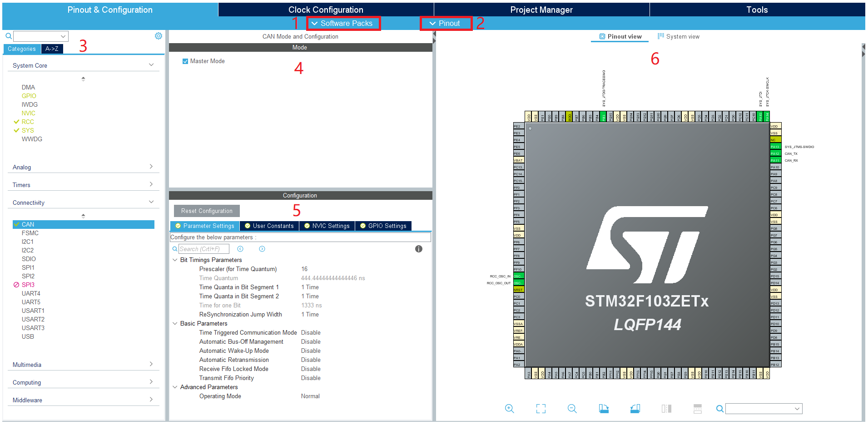Go to previous parameter search result
Image resolution: width=868 pixels, height=425 pixels.
pos(240,249)
